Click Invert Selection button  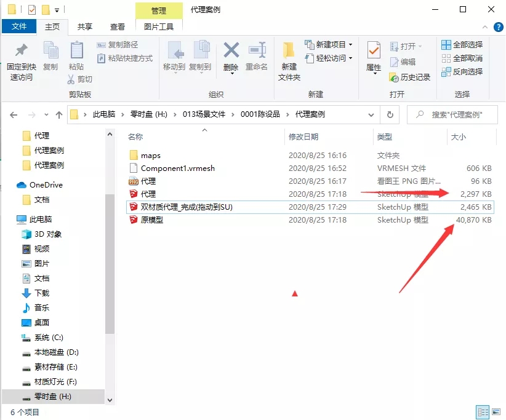tap(462, 71)
